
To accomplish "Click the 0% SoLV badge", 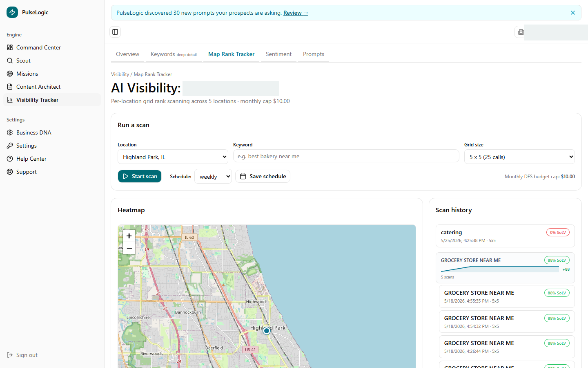I will coord(558,232).
